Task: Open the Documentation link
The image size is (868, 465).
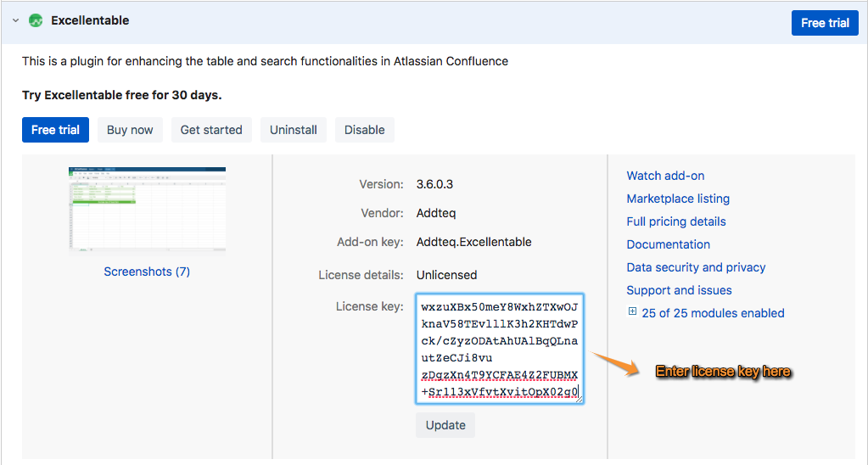Action: pos(668,244)
